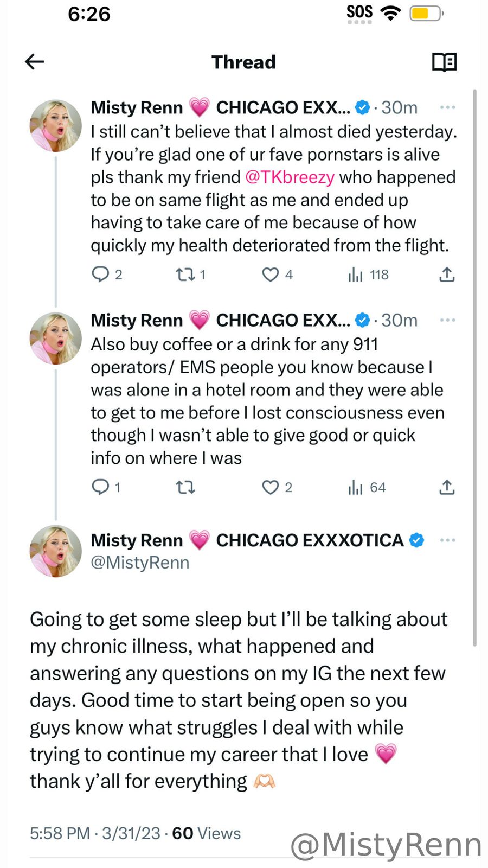Viewport: 488px width, 868px height.
Task: Tap first tweet's profile avatar
Action: pyautogui.click(x=55, y=125)
